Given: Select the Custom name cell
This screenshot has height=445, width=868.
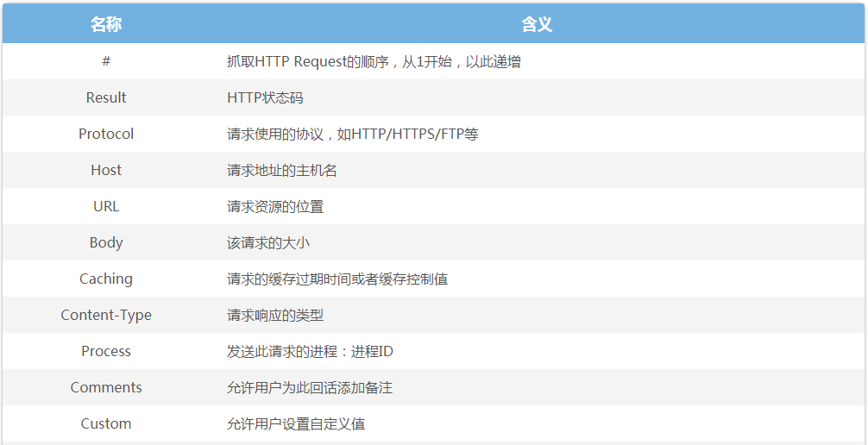Looking at the screenshot, I should pos(106,423).
